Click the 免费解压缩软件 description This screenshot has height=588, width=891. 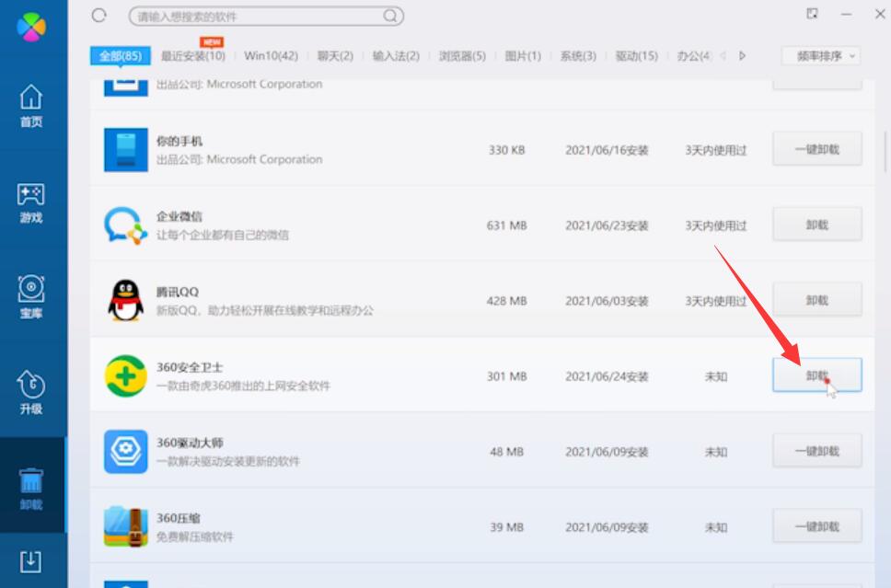[195, 536]
